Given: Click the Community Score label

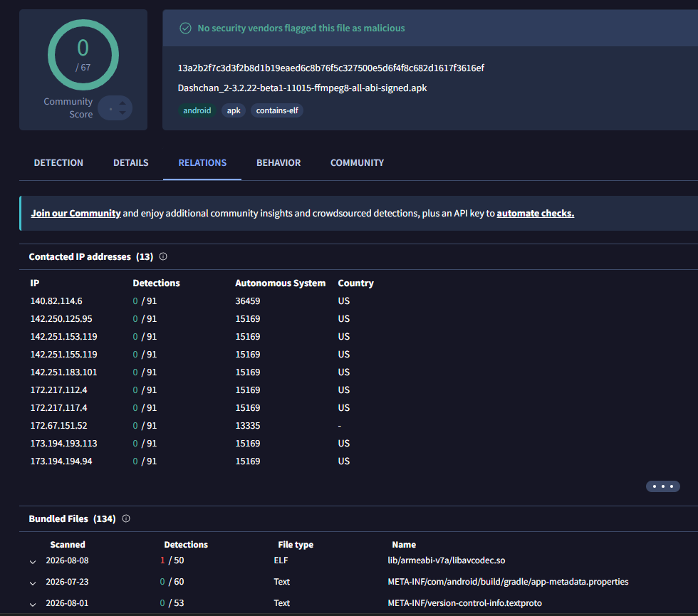Looking at the screenshot, I should (68, 108).
